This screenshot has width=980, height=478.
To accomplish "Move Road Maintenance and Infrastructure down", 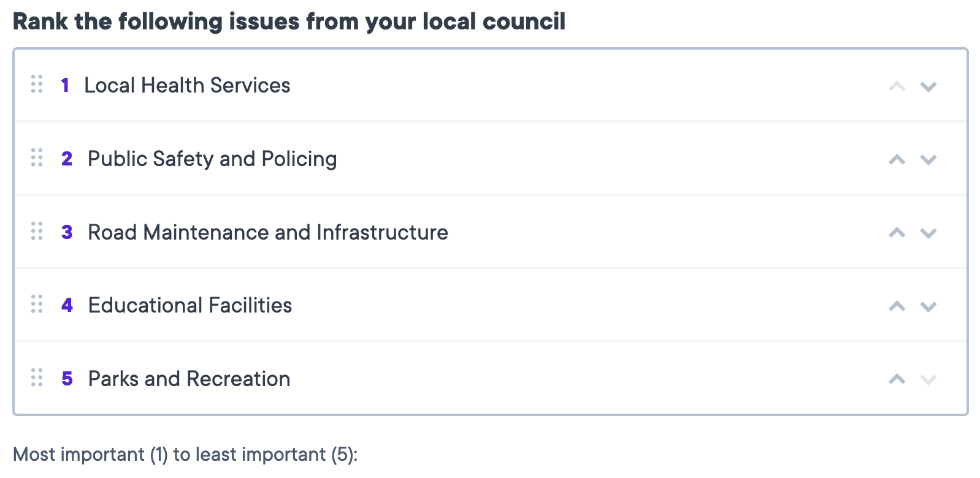I will pyautogui.click(x=928, y=233).
